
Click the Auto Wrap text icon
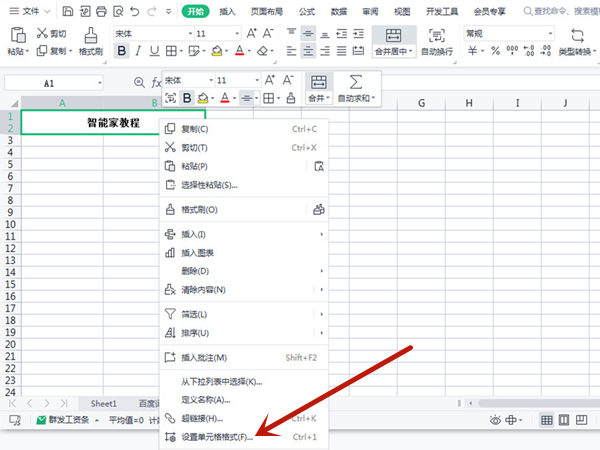point(437,35)
